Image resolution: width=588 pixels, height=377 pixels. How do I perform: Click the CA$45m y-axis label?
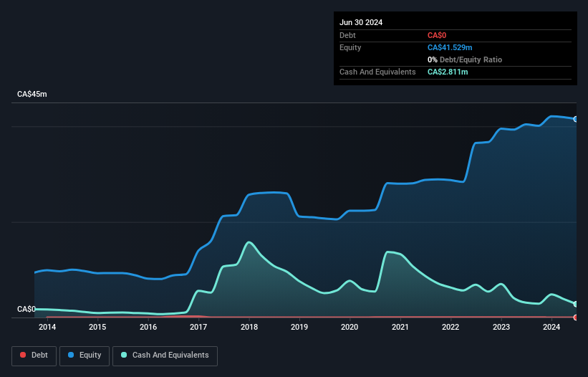(32, 94)
